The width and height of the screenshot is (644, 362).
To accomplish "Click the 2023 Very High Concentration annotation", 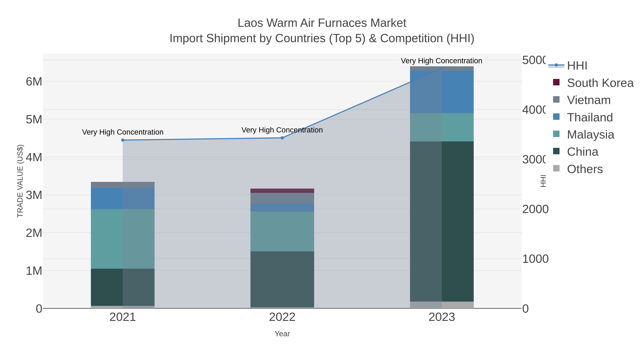I will tap(441, 61).
